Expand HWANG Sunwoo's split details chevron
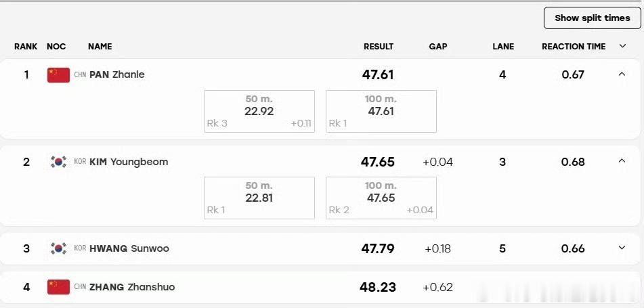The height and width of the screenshot is (308, 644). [x=622, y=248]
